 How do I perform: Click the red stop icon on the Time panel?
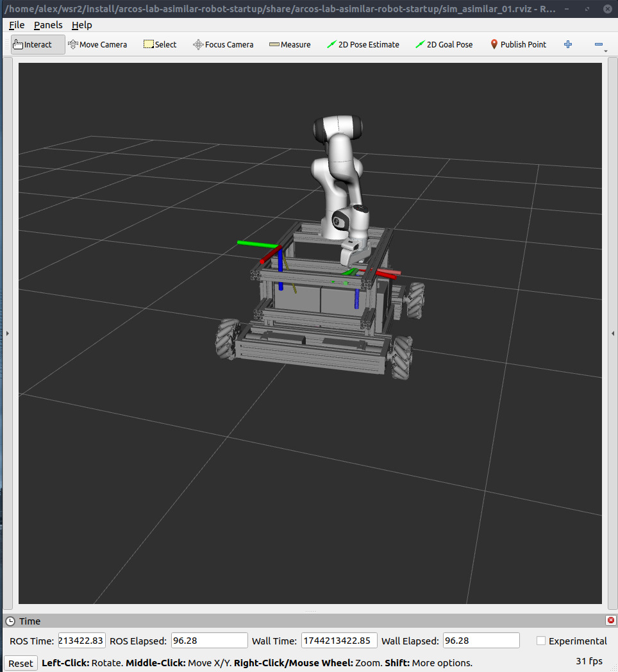coord(610,620)
